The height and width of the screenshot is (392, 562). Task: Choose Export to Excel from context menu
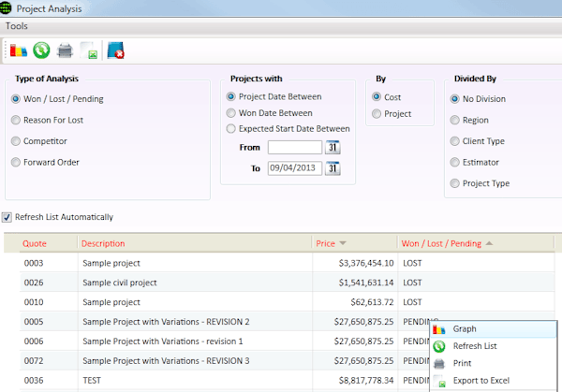click(x=494, y=381)
